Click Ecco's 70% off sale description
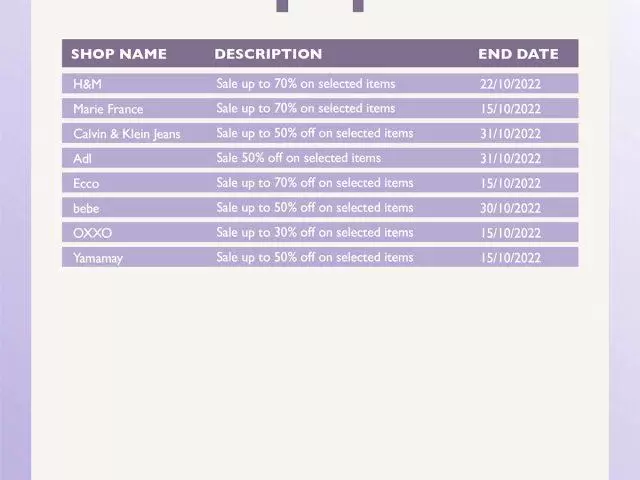Screen dimensions: 640x480 coord(315,183)
